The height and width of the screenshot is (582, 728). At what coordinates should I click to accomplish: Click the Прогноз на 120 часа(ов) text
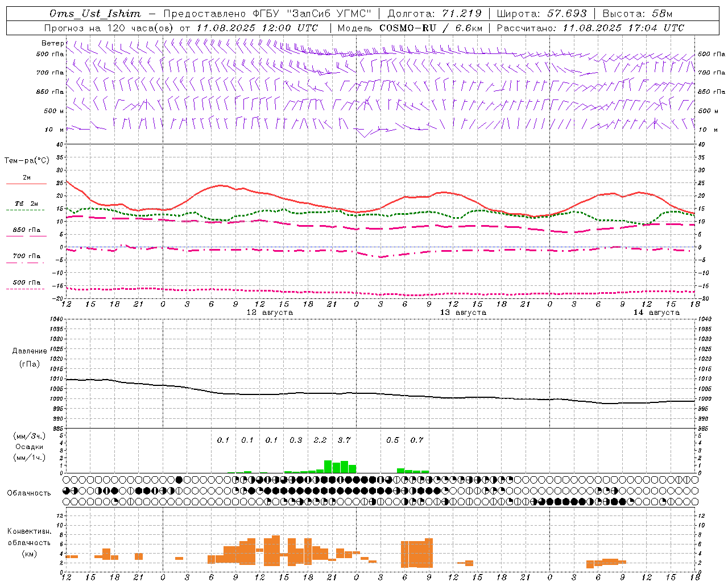pyautogui.click(x=110, y=28)
